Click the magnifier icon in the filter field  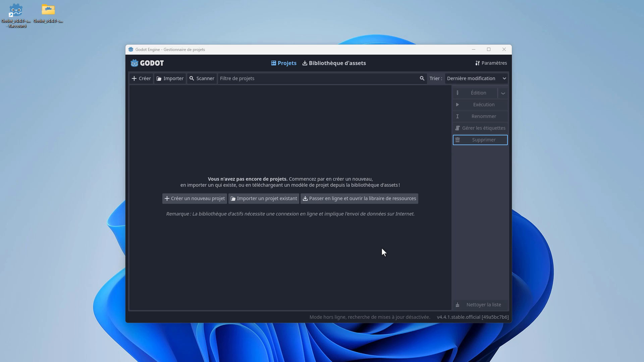coord(422,78)
